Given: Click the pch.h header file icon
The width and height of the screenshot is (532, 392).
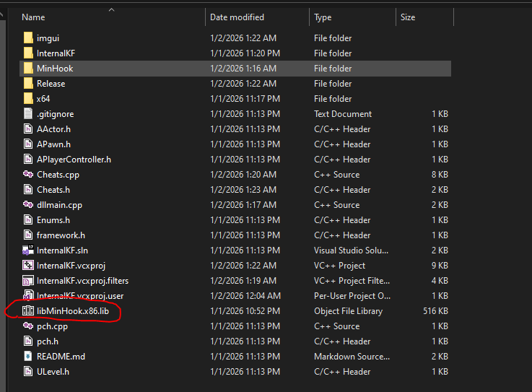Looking at the screenshot, I should [28, 341].
